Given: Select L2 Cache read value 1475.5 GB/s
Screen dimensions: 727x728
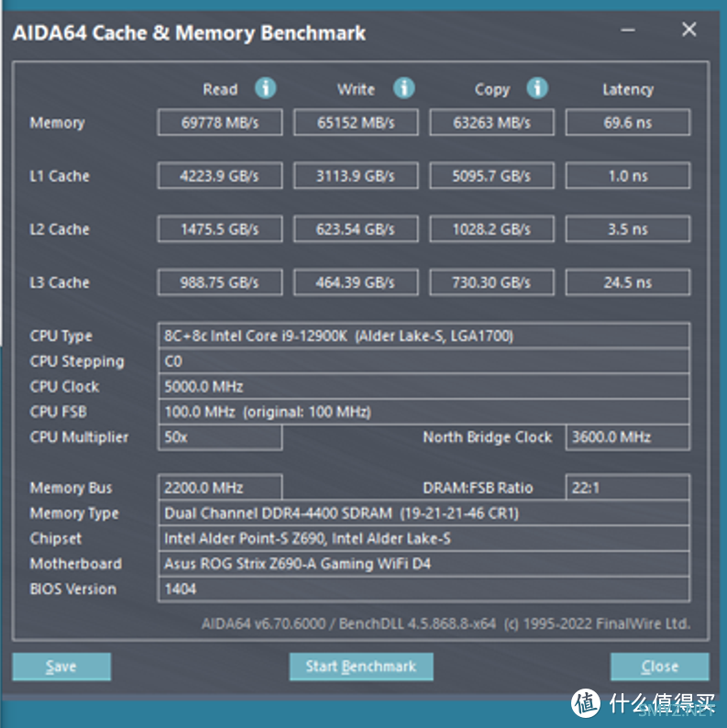Looking at the screenshot, I should 220,229.
